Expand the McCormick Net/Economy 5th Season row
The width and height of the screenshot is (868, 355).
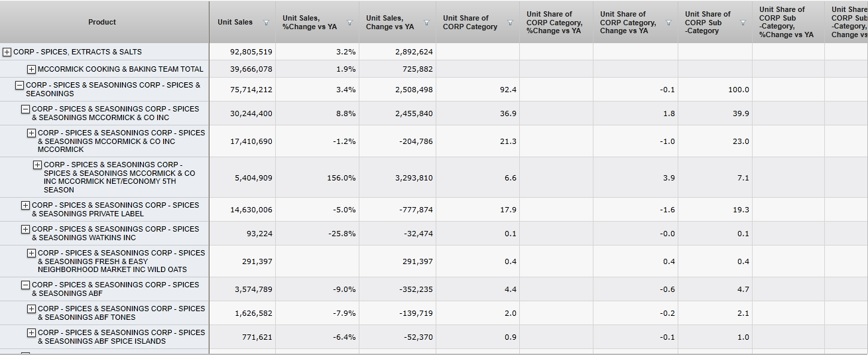coord(38,165)
